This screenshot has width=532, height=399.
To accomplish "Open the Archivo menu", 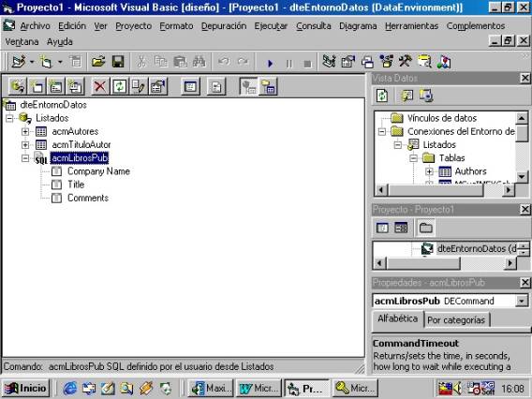I will 35,26.
